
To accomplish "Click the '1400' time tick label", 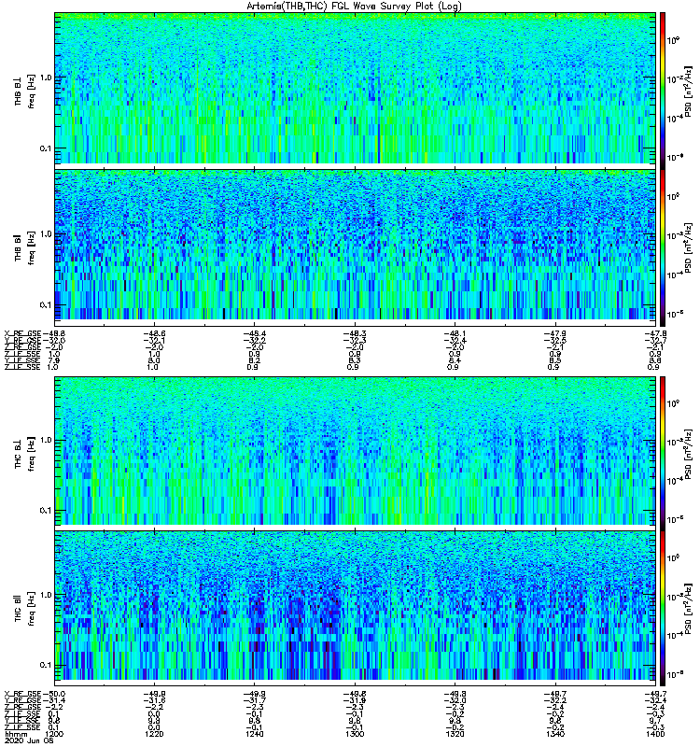I will coord(655,734).
